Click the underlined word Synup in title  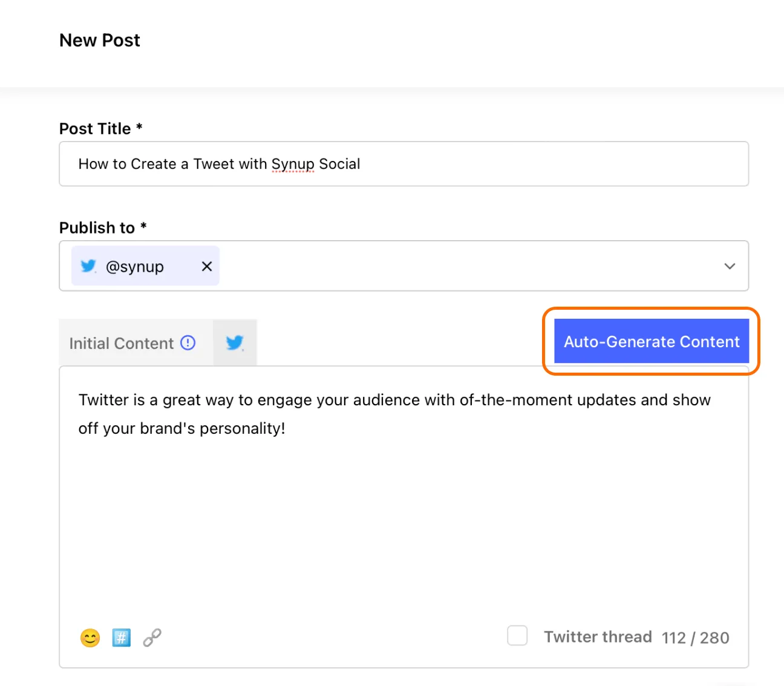click(293, 164)
